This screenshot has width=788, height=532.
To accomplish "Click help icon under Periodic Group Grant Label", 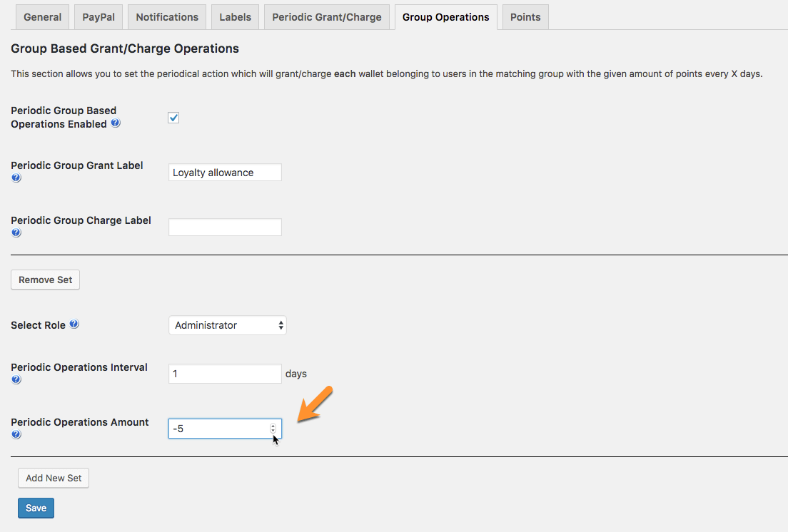I will pos(16,178).
